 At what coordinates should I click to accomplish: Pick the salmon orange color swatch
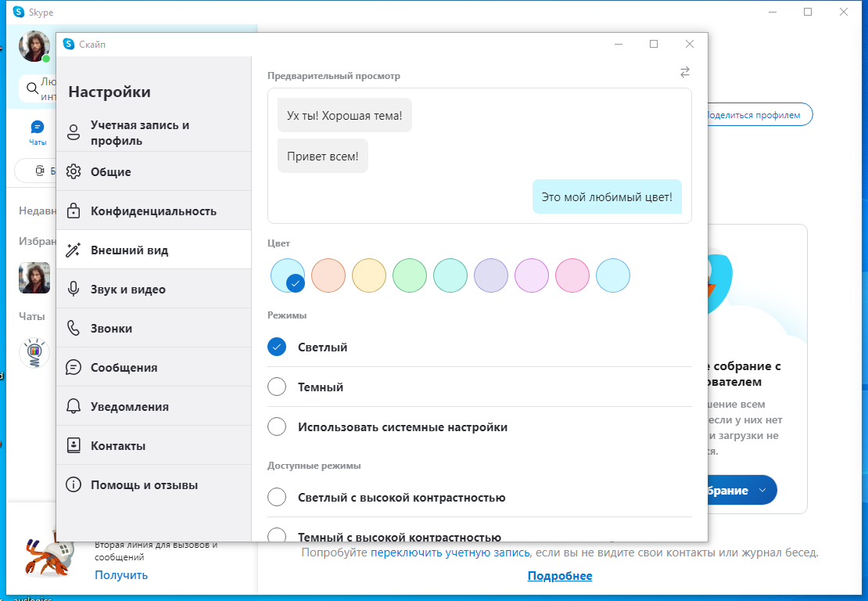(328, 275)
